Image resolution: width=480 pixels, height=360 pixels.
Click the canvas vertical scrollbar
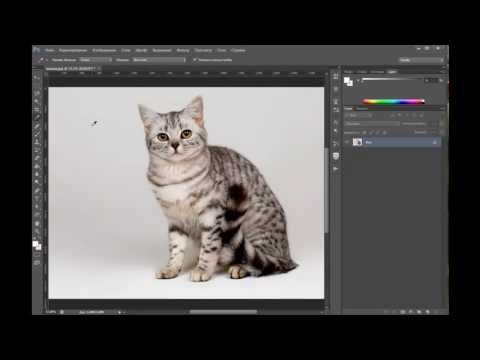(327, 190)
